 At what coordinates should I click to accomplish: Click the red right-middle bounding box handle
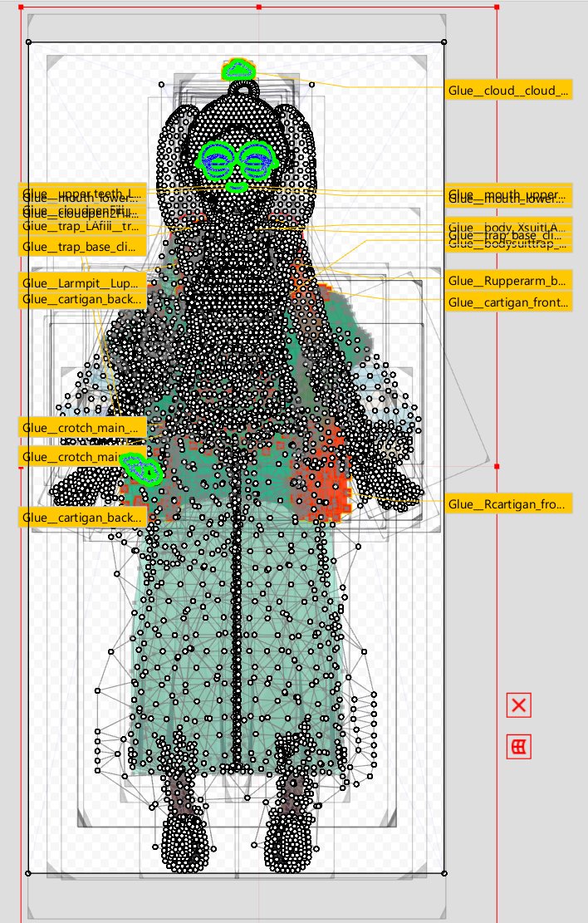point(497,466)
